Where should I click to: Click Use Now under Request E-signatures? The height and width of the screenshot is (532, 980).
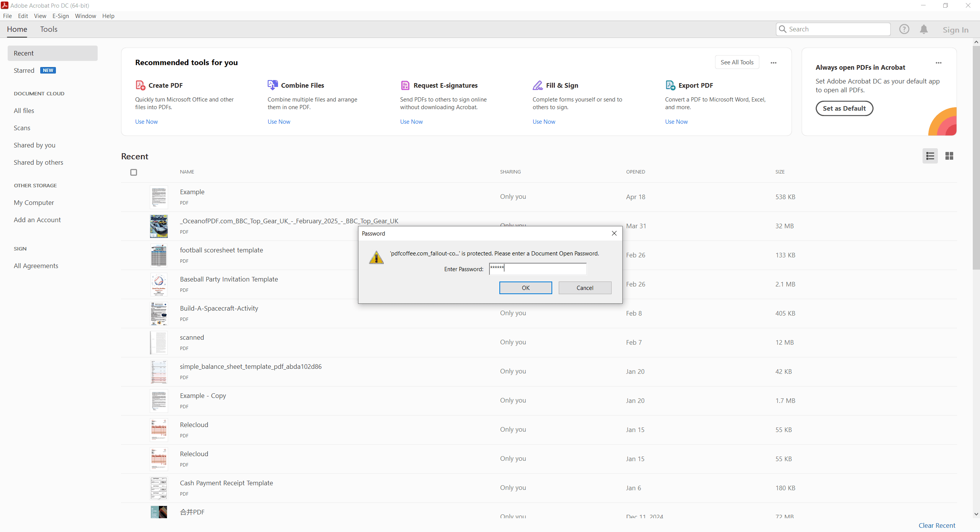pos(411,122)
